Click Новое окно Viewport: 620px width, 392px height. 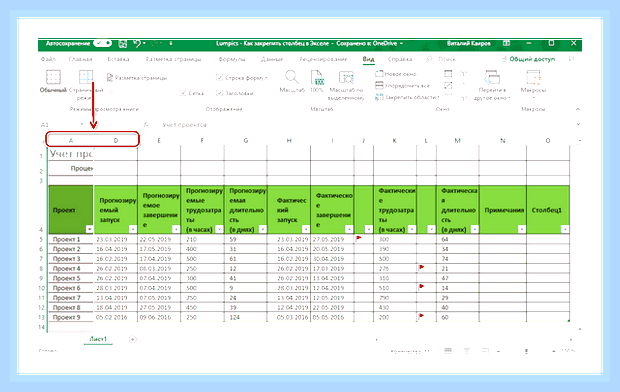click(x=395, y=74)
